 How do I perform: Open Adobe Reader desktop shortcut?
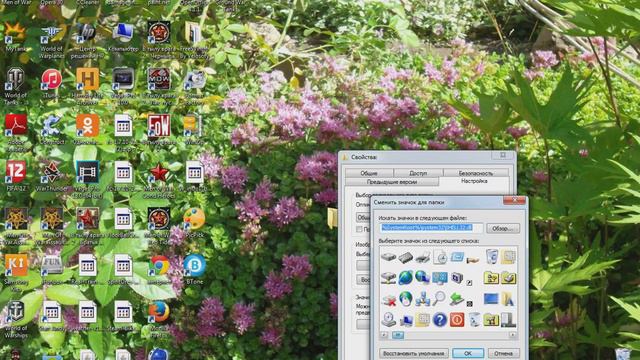pyautogui.click(x=16, y=132)
